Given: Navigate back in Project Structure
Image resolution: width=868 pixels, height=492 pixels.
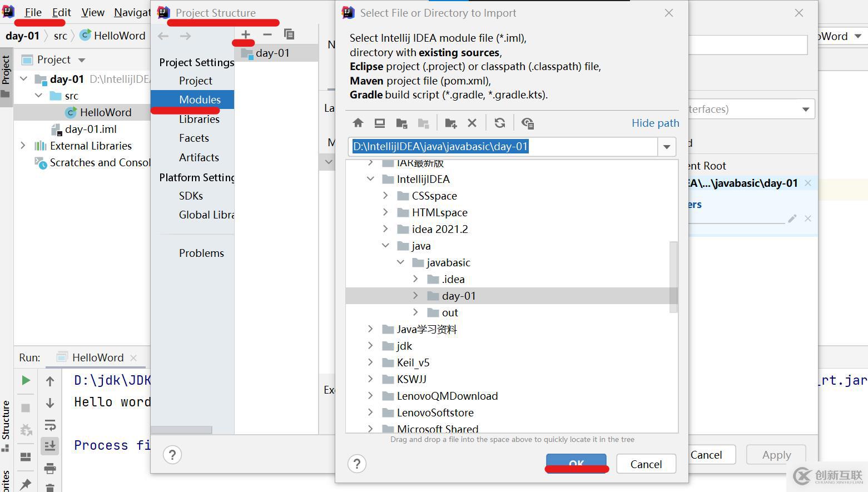Looking at the screenshot, I should pyautogui.click(x=163, y=36).
